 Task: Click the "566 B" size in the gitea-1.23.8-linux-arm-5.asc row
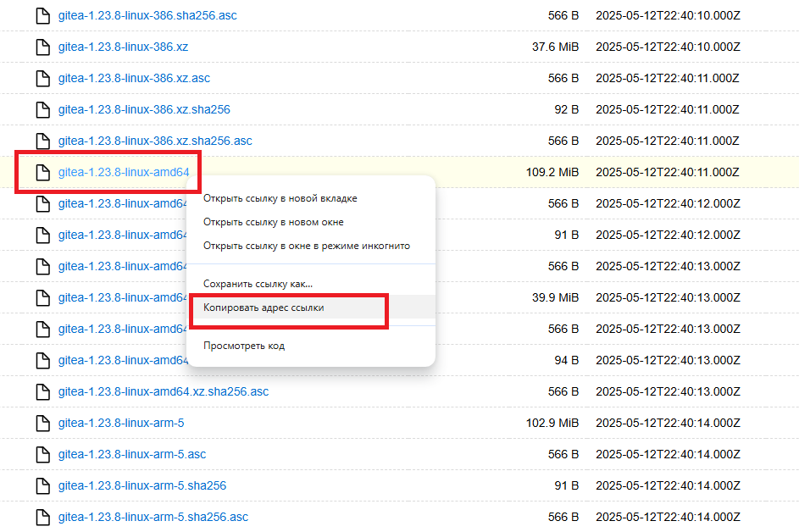563,455
